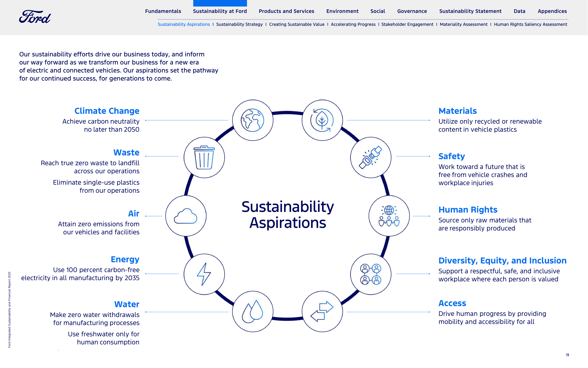This screenshot has width=588, height=368.
Task: Click the lightning bolt Energy icon
Action: click(x=204, y=274)
